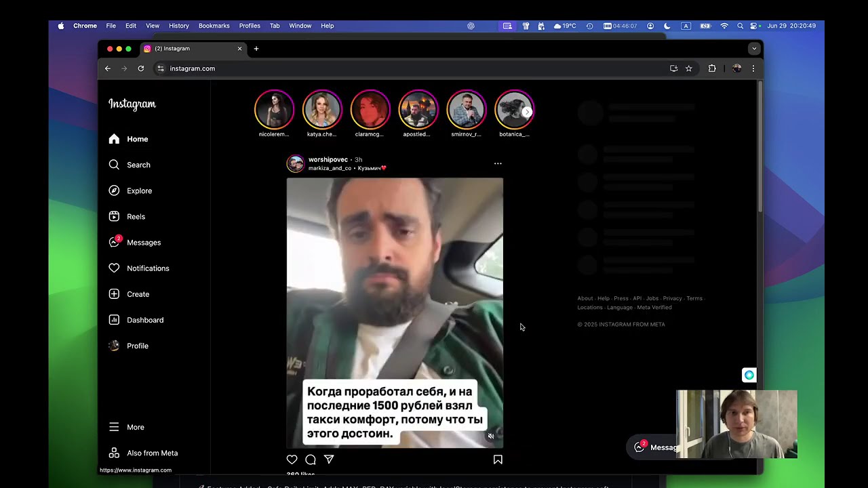Open the Meta Verified footer link
Viewport: 868px width, 488px height.
click(654, 308)
